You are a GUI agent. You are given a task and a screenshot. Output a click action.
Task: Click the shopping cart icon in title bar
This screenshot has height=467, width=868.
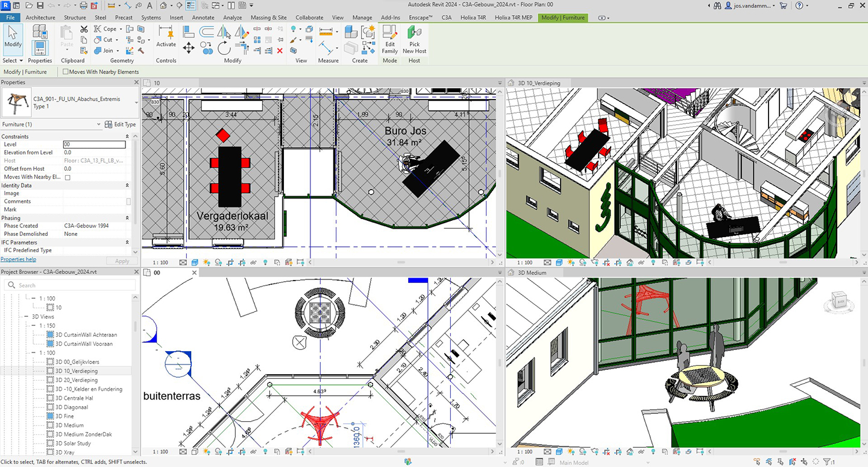(783, 5)
